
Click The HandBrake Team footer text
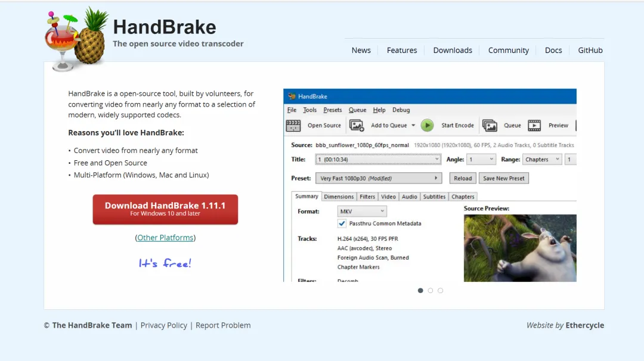pos(92,325)
